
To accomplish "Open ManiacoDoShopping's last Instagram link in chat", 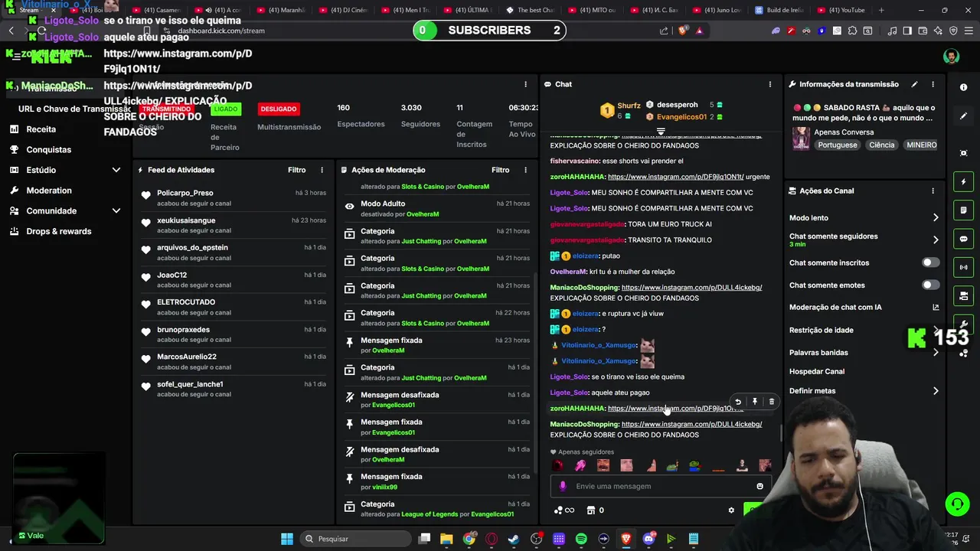I will [x=691, y=424].
